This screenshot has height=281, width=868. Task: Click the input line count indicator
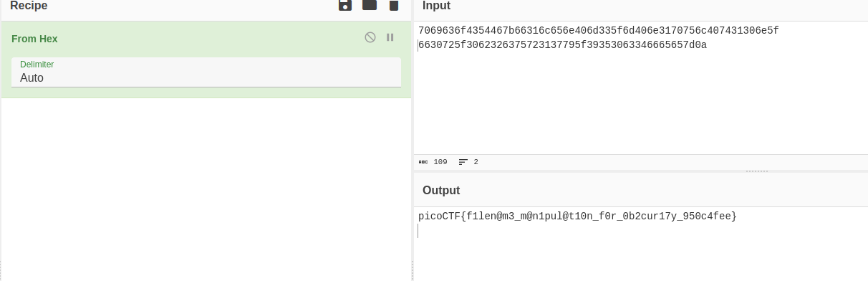pyautogui.click(x=468, y=162)
